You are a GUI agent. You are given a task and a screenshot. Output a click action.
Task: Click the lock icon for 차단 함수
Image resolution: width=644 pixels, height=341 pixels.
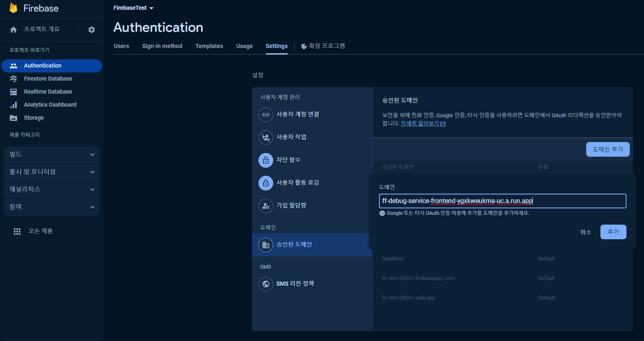(x=266, y=160)
